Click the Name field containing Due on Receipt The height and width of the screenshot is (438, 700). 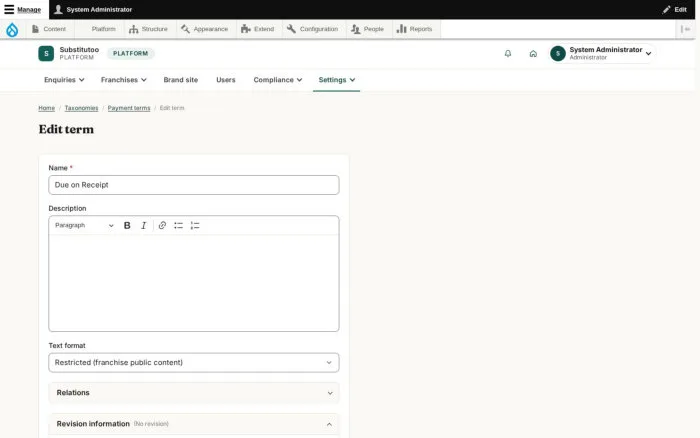[194, 185]
